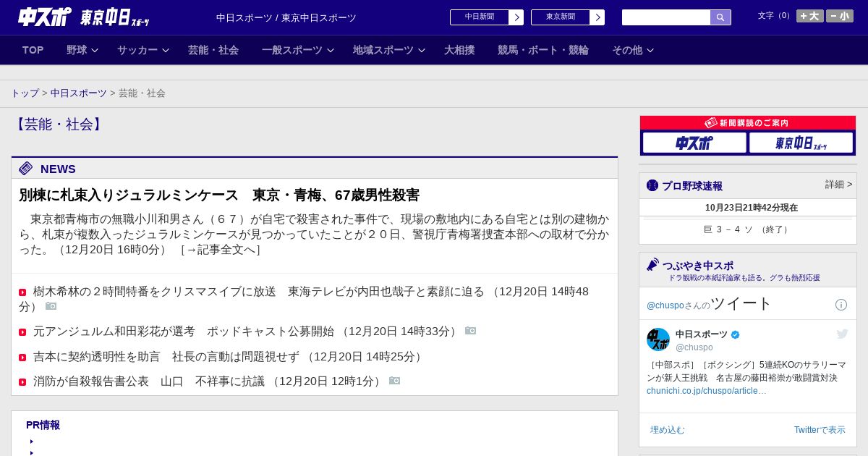868x456 pixels.
Task: Click 巨 3－4 ソ score line
Action: pyautogui.click(x=748, y=229)
